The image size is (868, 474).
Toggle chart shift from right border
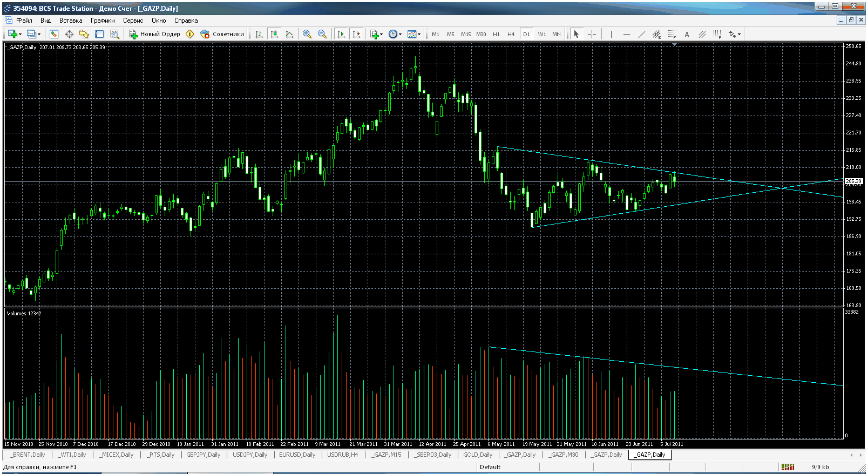pos(356,34)
